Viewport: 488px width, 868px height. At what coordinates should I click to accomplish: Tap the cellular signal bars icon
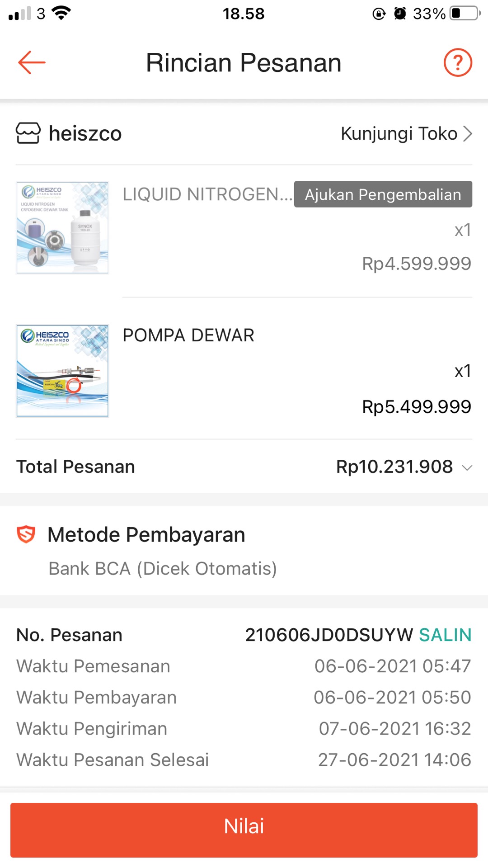(20, 14)
